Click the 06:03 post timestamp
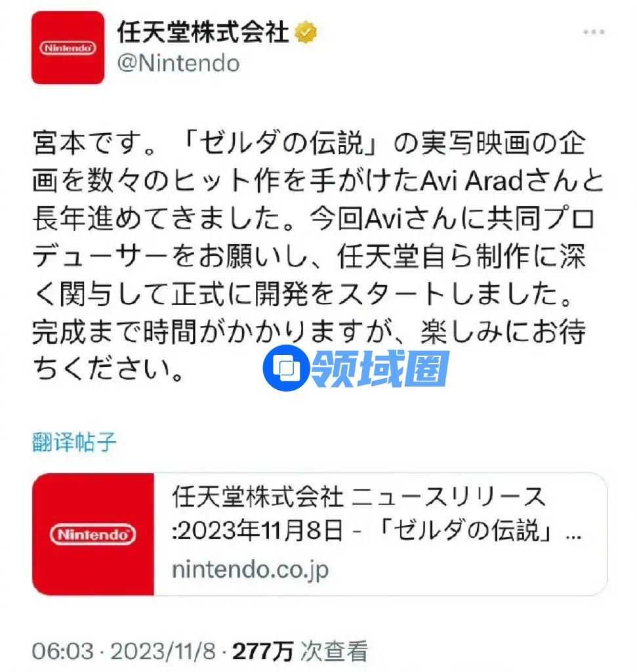637x672 pixels. (62, 652)
